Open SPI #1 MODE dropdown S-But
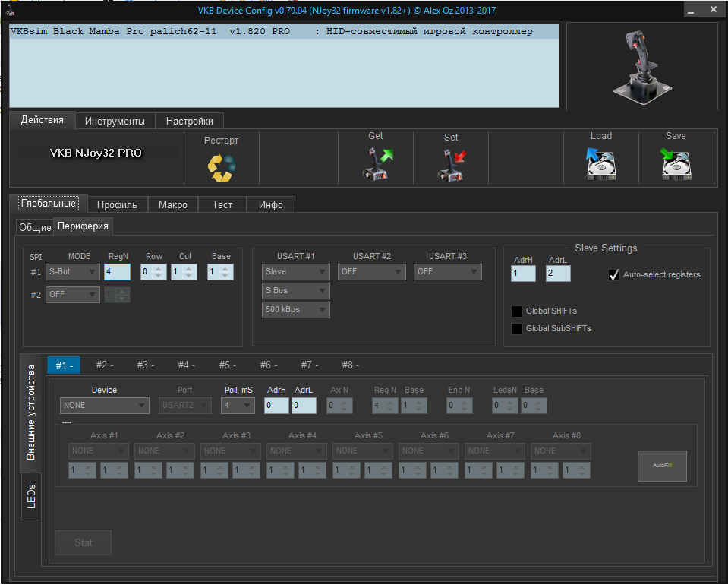Viewport: 728px width, 585px height. click(x=72, y=272)
